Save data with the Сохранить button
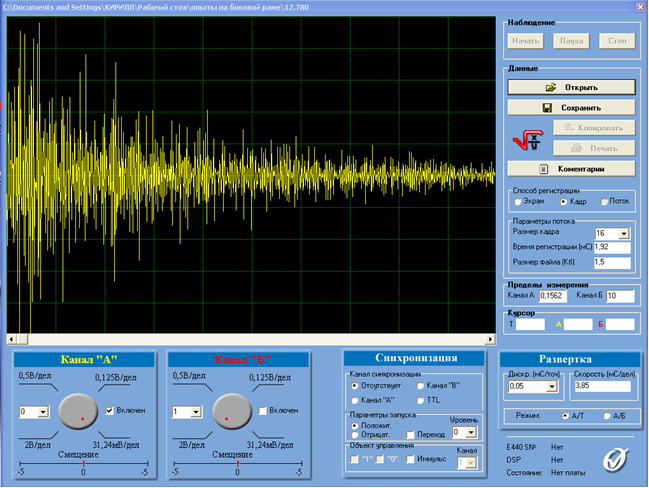Image resolution: width=649 pixels, height=488 pixels. pyautogui.click(x=572, y=108)
